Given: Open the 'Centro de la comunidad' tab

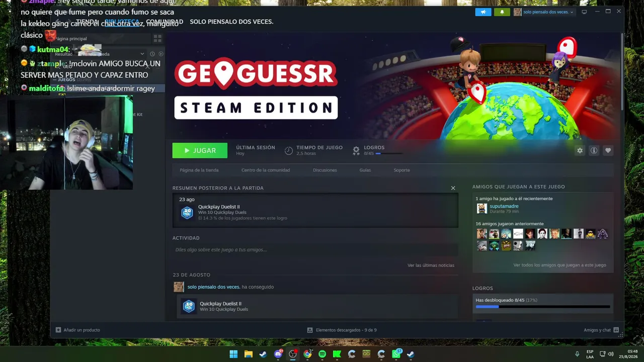Looking at the screenshot, I should pyautogui.click(x=266, y=170).
